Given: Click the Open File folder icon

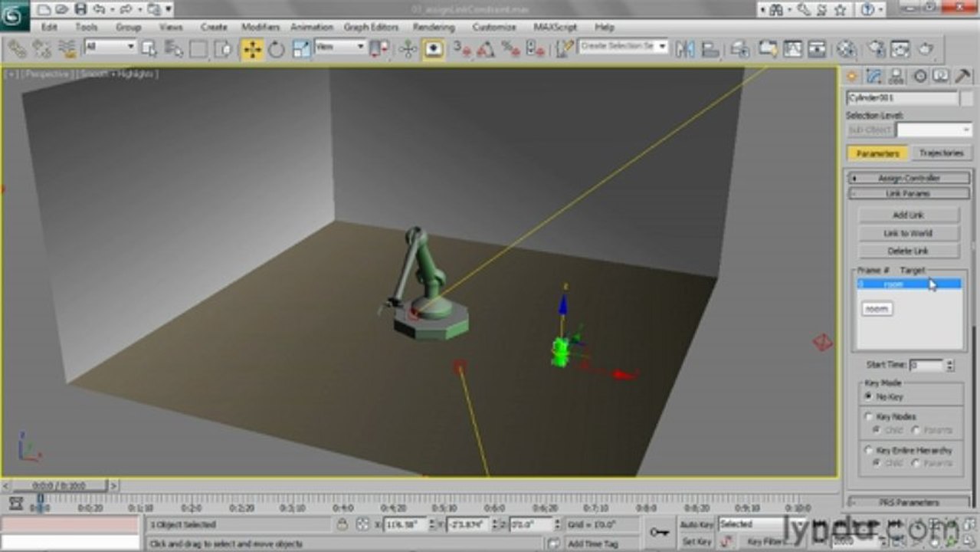Looking at the screenshot, I should point(64,10).
